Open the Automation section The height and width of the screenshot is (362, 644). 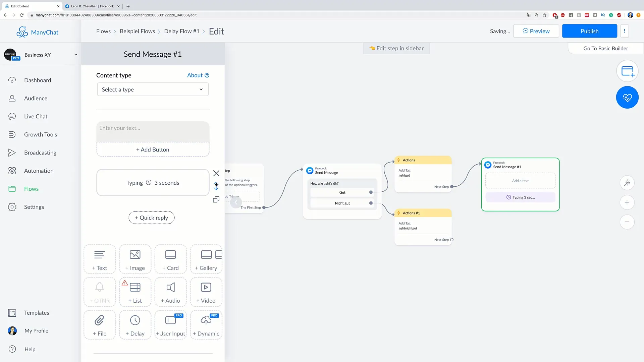[39, 171]
